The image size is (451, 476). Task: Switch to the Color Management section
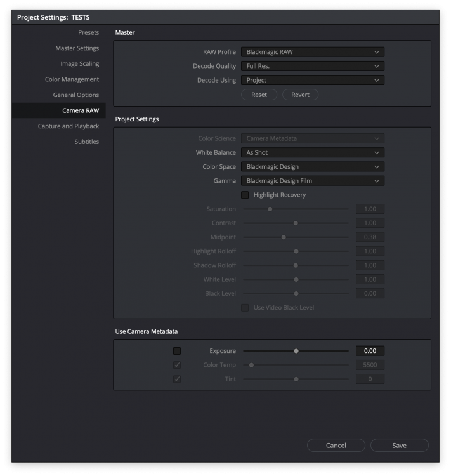point(72,79)
